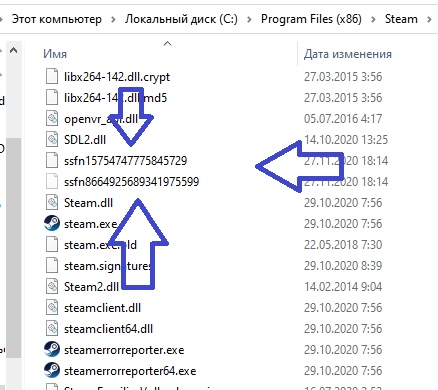The image size is (438, 390).
Task: Select file name 'steamerrorreporter.exe'
Action: click(124, 350)
